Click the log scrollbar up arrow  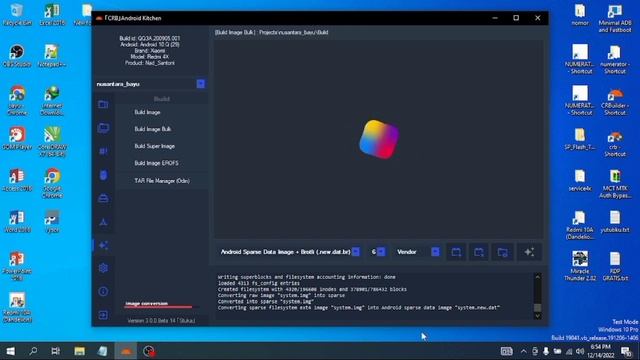[x=538, y=277]
